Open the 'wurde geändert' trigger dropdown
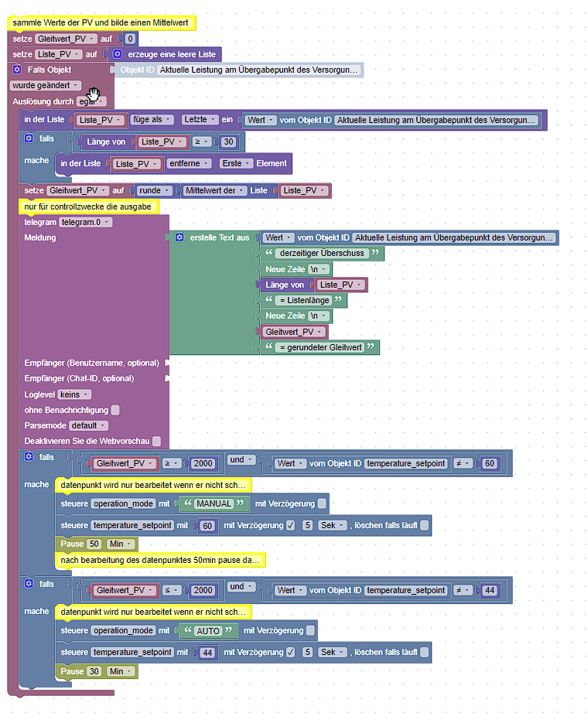 click(45, 86)
